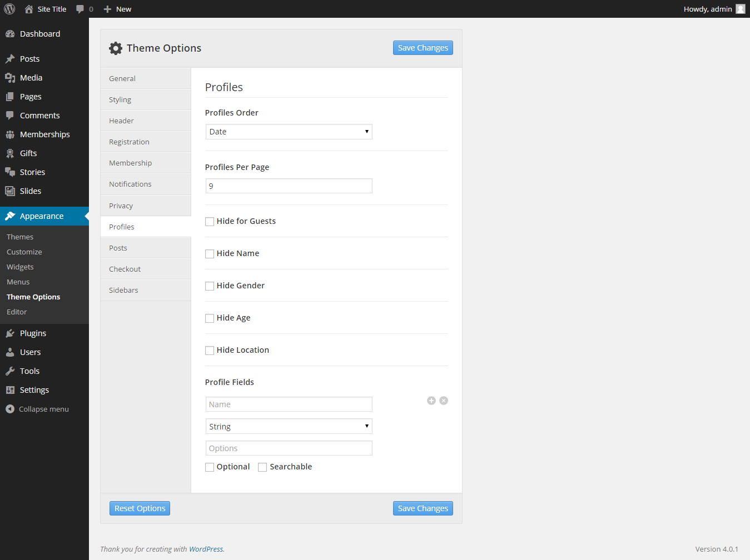This screenshot has height=560, width=750.
Task: Click the Collapse menu arrow icon
Action: coord(10,409)
